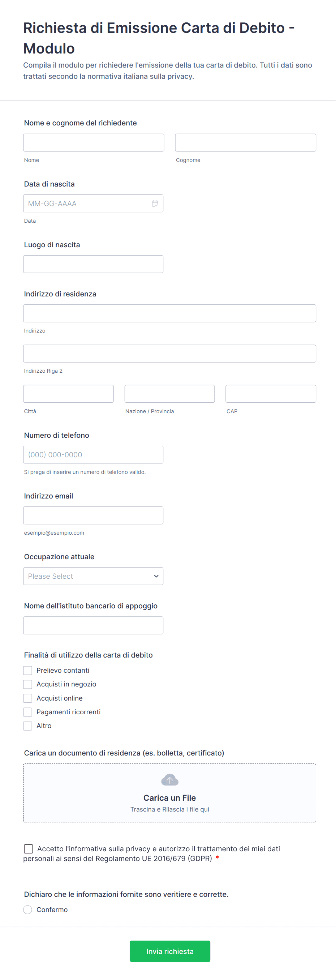Click Carica un File upload area
Viewport: 336px width, 980px height.
click(x=169, y=797)
